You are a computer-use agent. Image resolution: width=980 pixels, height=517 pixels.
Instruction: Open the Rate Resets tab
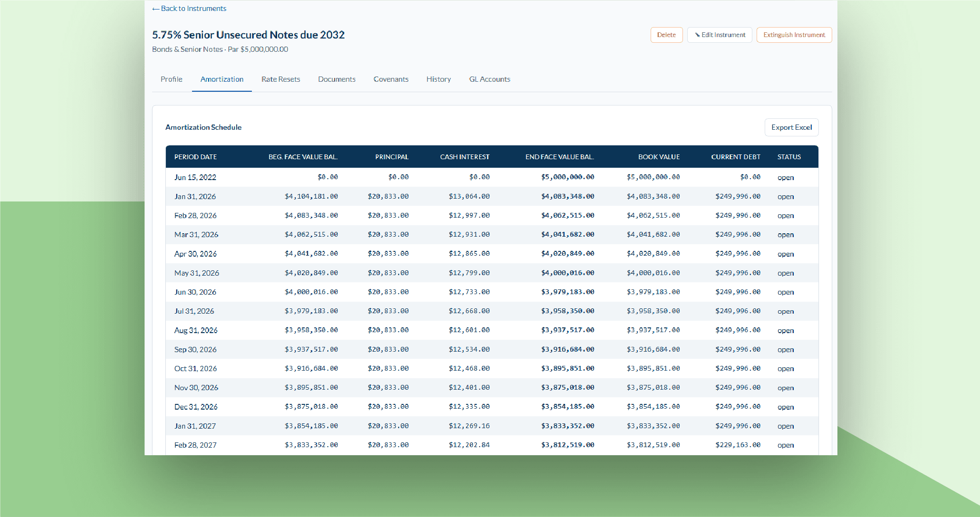pyautogui.click(x=281, y=79)
